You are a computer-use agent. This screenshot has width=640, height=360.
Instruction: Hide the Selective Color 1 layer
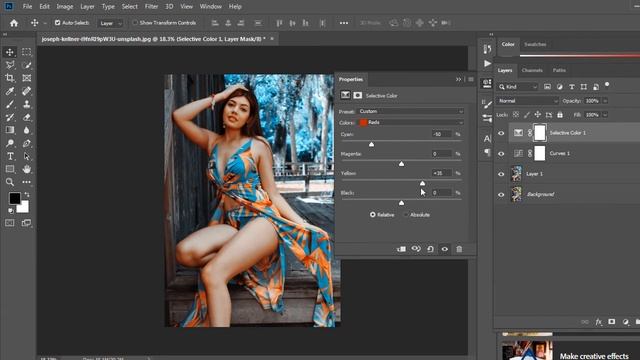(x=501, y=133)
